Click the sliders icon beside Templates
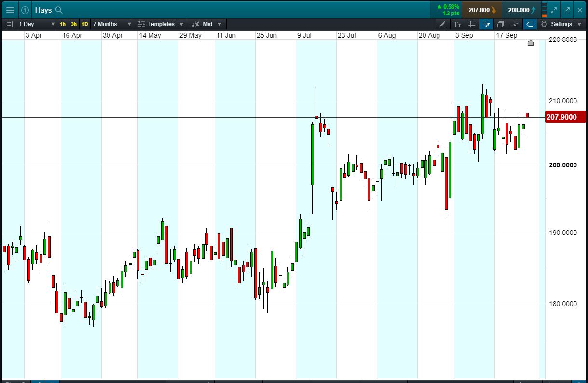Viewport: 588px width, 383px height. tap(141, 24)
